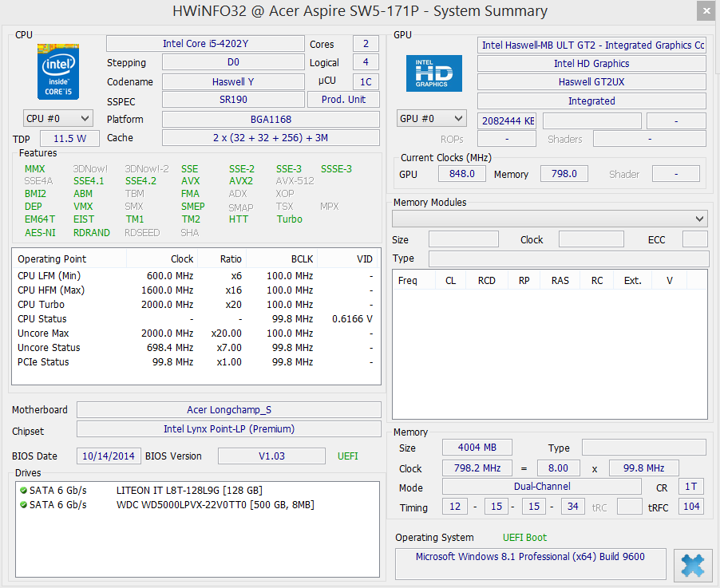Click the 1T command rate field
The image size is (720, 588).
click(690, 487)
